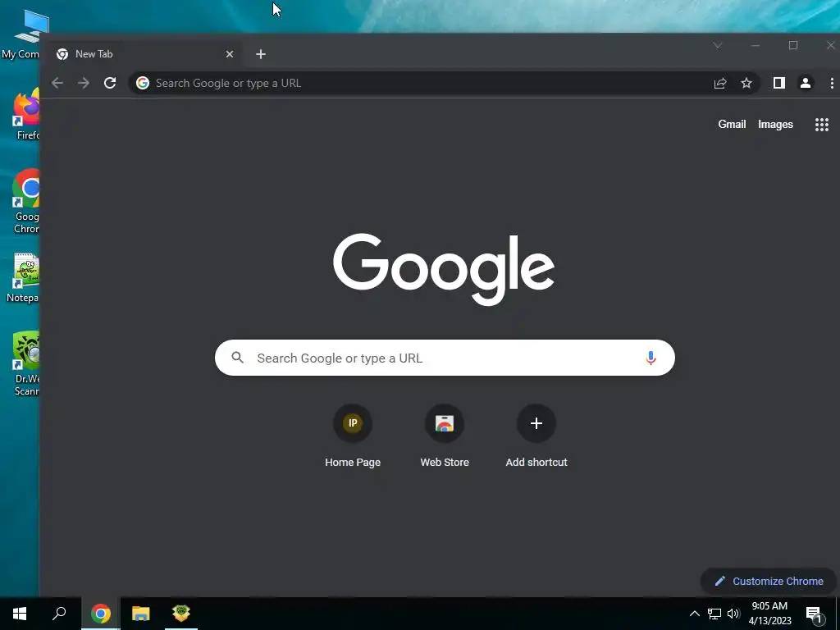Close the New Tab tab
The width and height of the screenshot is (840, 630).
coord(230,54)
